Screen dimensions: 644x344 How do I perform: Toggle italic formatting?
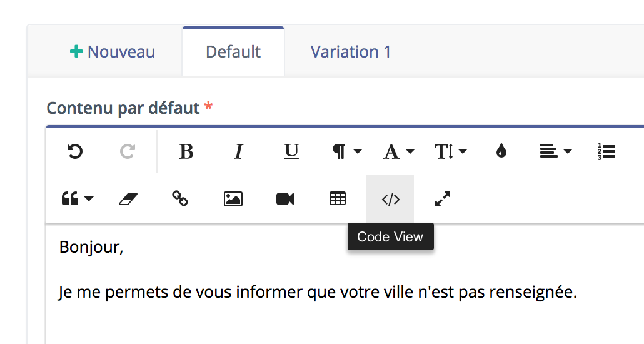pos(239,151)
